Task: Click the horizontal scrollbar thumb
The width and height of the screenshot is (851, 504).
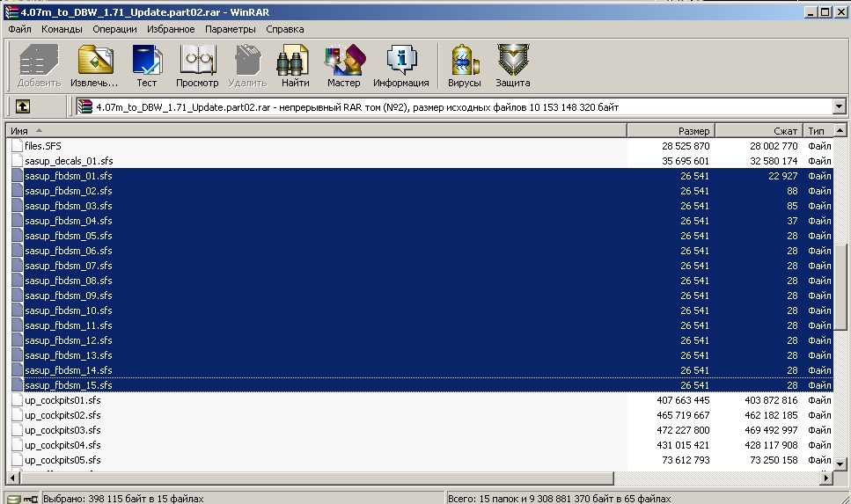Action: pos(317,478)
